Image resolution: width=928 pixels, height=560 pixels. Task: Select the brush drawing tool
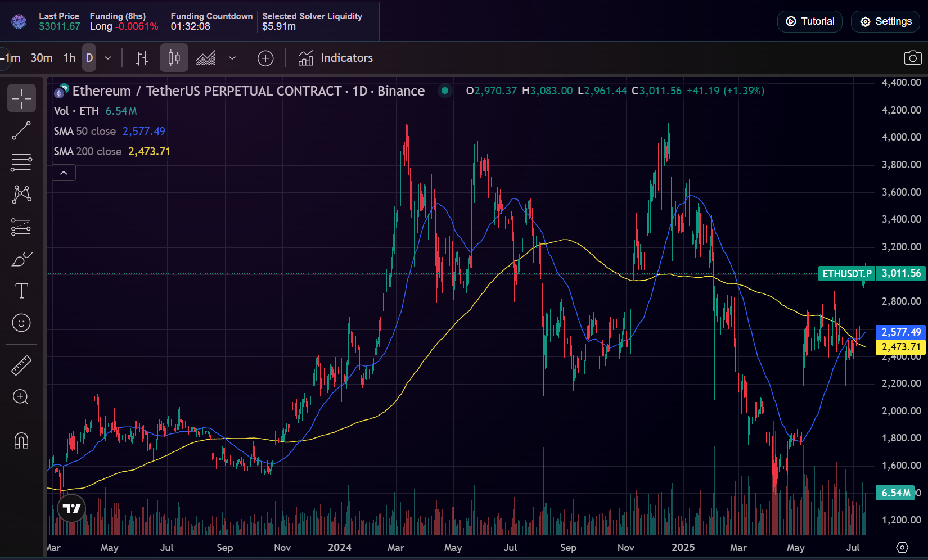pos(21,259)
